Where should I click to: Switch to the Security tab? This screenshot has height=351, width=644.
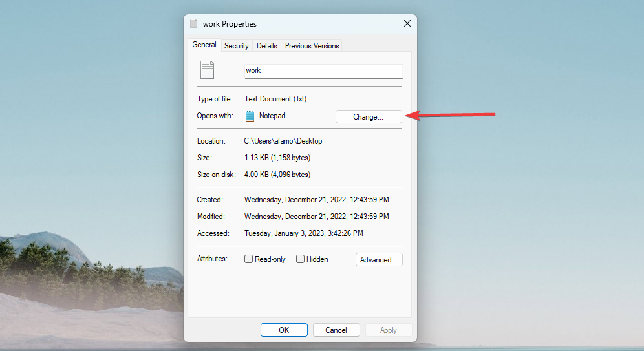[x=236, y=46]
